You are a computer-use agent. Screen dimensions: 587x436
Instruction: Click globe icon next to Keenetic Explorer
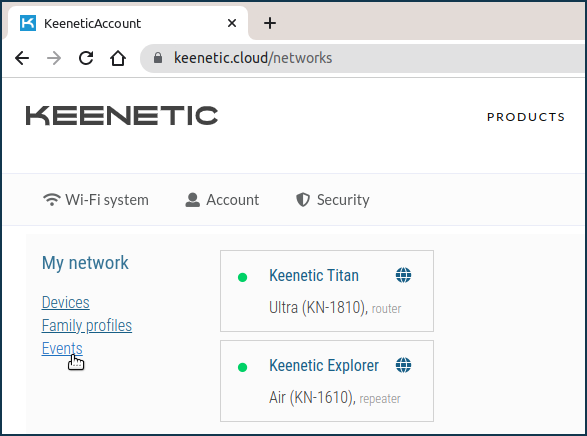tap(403, 365)
